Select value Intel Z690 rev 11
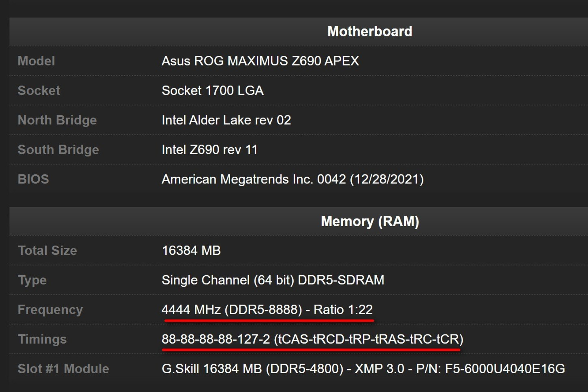Viewport: 588px width, 392px height. 209,150
